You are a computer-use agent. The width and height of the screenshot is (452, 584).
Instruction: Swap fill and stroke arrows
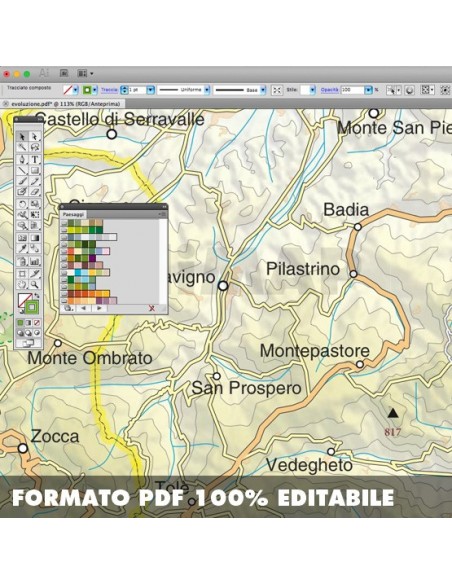[37, 296]
